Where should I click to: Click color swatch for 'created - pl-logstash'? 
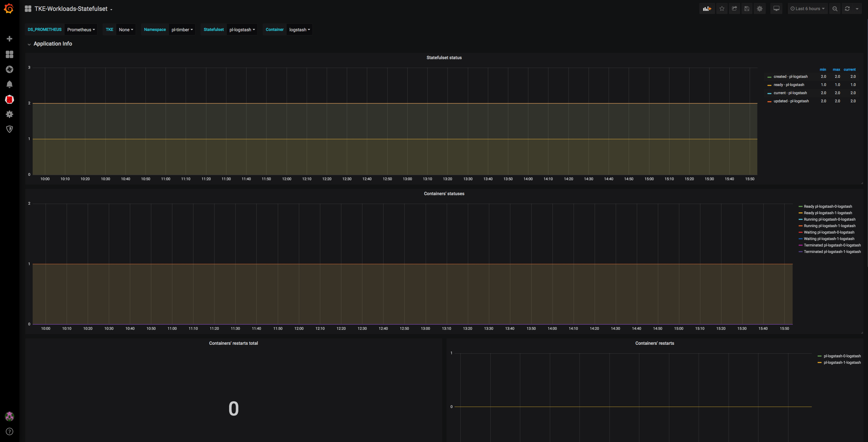point(769,77)
